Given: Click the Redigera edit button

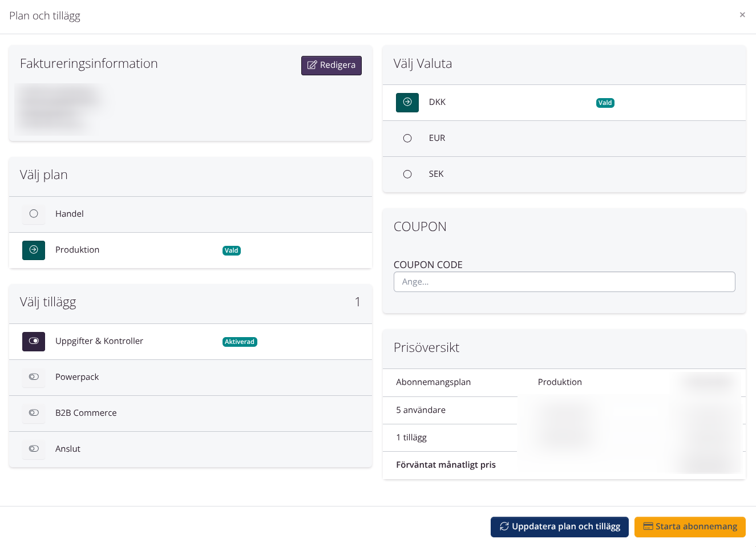Looking at the screenshot, I should pos(331,66).
